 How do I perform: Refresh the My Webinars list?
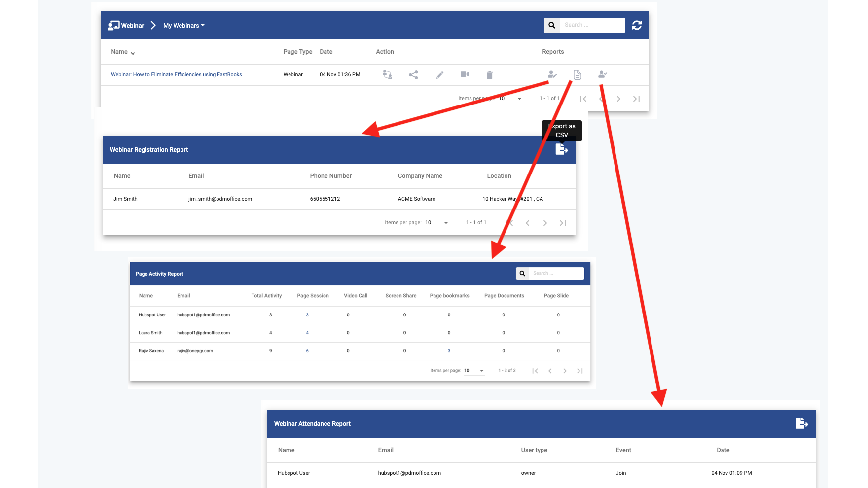[637, 25]
